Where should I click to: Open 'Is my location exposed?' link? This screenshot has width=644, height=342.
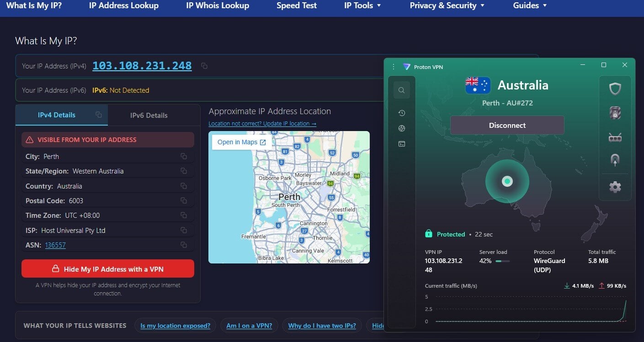[176, 326]
